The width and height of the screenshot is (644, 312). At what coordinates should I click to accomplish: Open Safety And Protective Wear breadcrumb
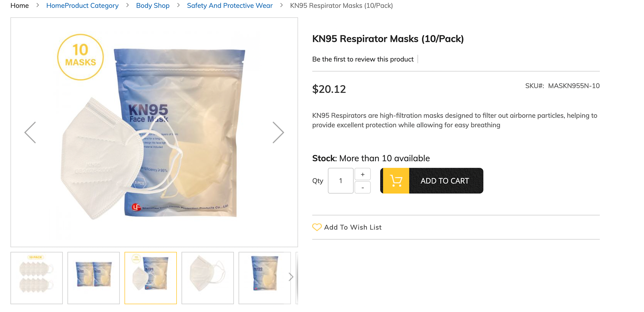click(229, 6)
